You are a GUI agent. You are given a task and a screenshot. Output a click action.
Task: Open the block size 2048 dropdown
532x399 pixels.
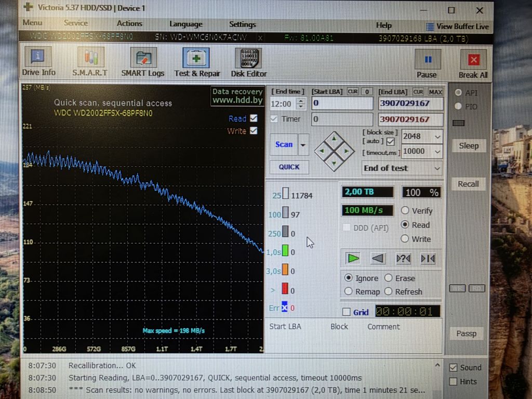(437, 137)
